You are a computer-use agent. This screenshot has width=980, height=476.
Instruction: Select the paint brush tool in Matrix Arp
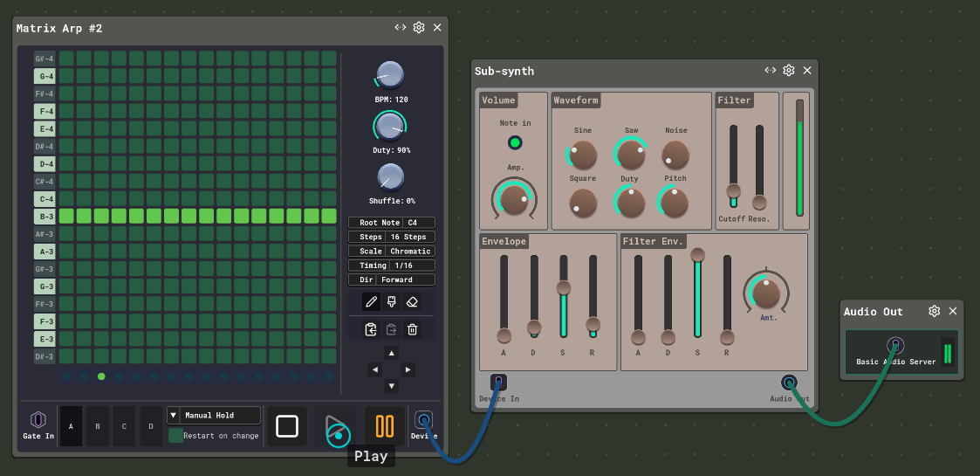(391, 302)
